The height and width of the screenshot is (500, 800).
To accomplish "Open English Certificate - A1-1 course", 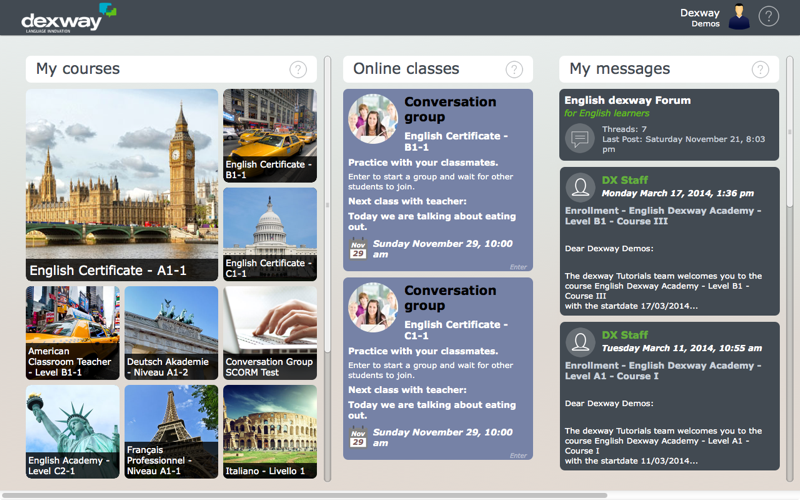I will click(122, 185).
